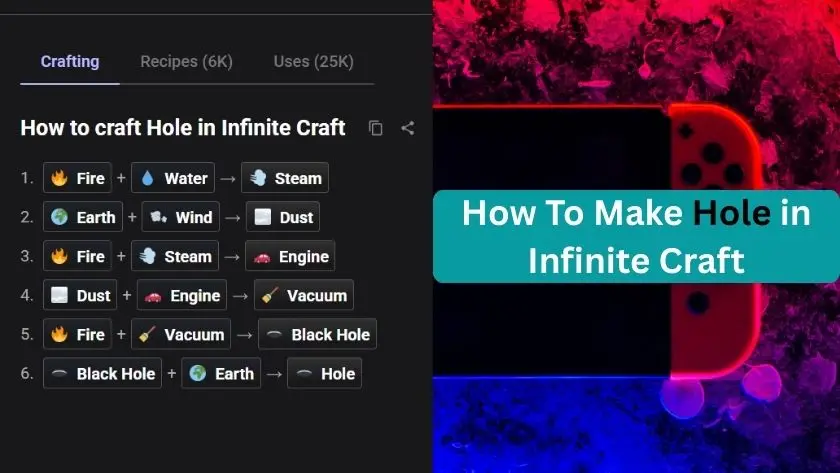Select Dust ingredient in step 4
The width and height of the screenshot is (840, 473).
click(80, 295)
